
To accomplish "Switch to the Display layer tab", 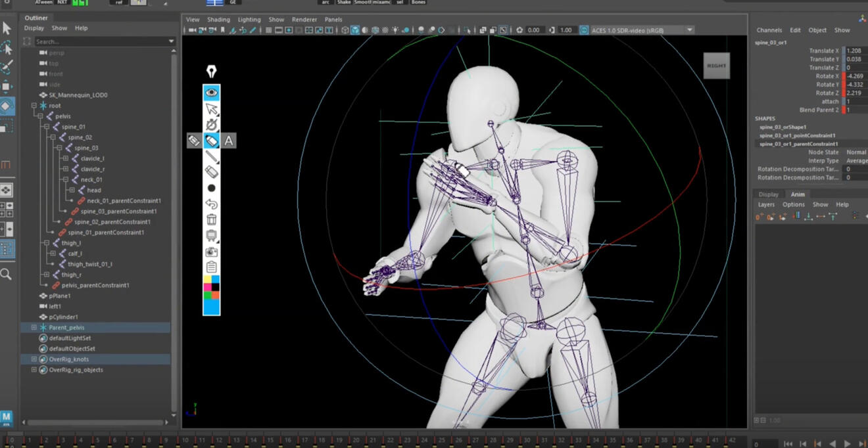I will (768, 194).
